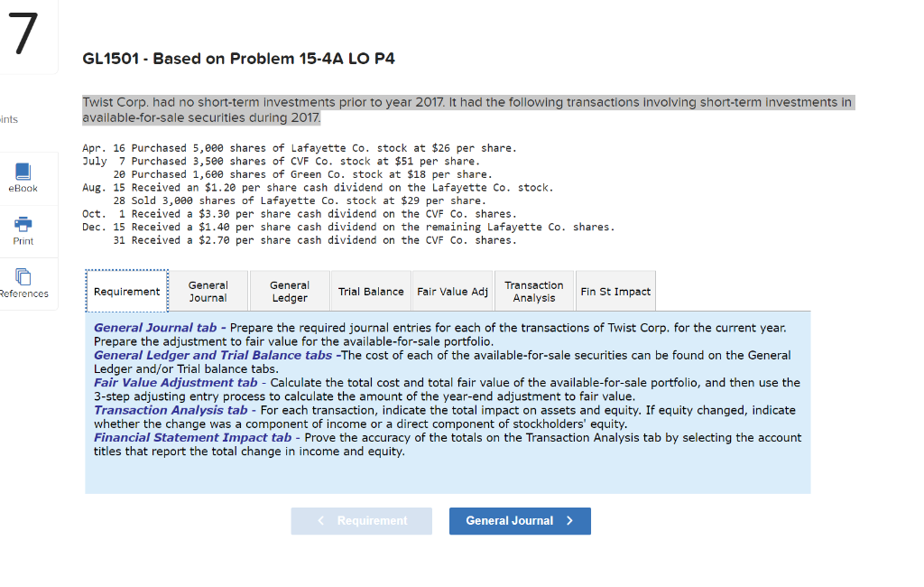
Task: Click the Dec. 15 $1.40 dividend line
Action: click(x=348, y=228)
